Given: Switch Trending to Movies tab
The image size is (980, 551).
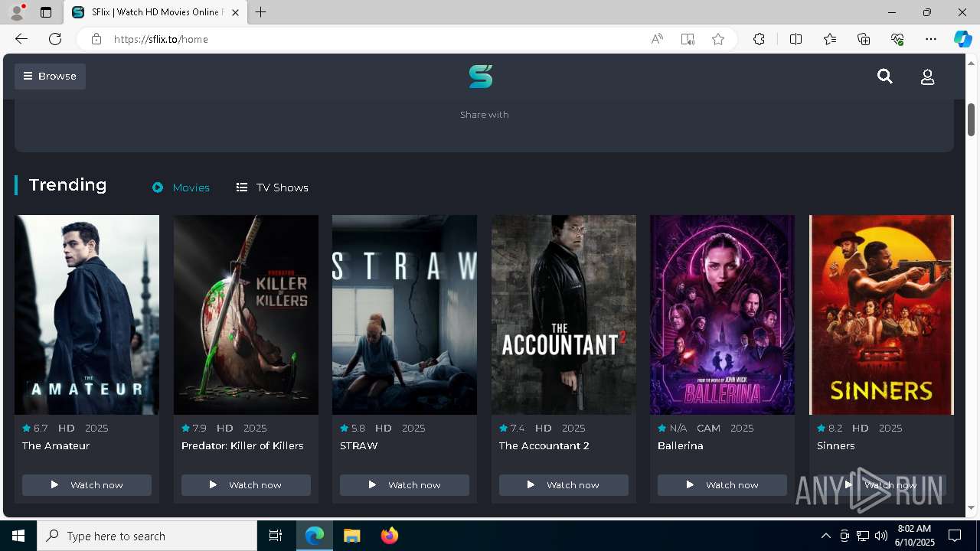Looking at the screenshot, I should (x=181, y=187).
